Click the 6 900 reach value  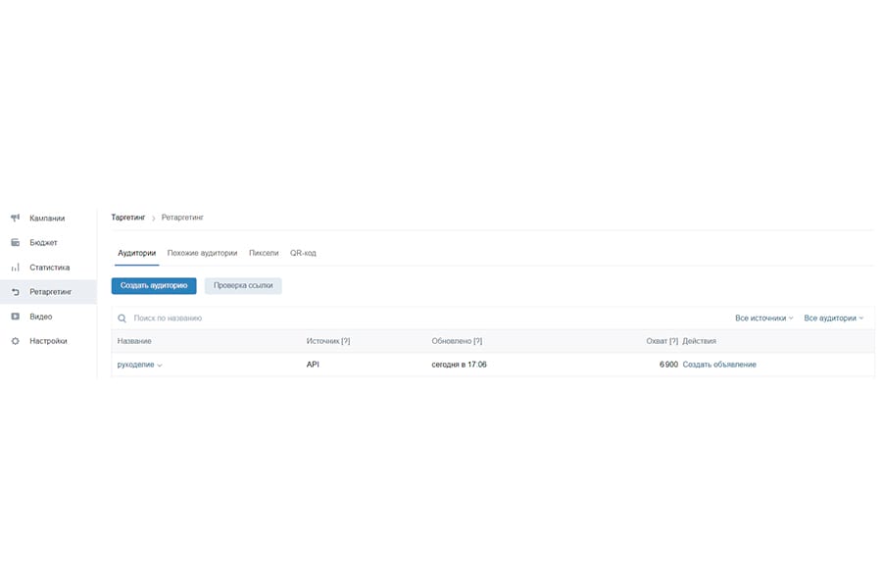point(668,365)
